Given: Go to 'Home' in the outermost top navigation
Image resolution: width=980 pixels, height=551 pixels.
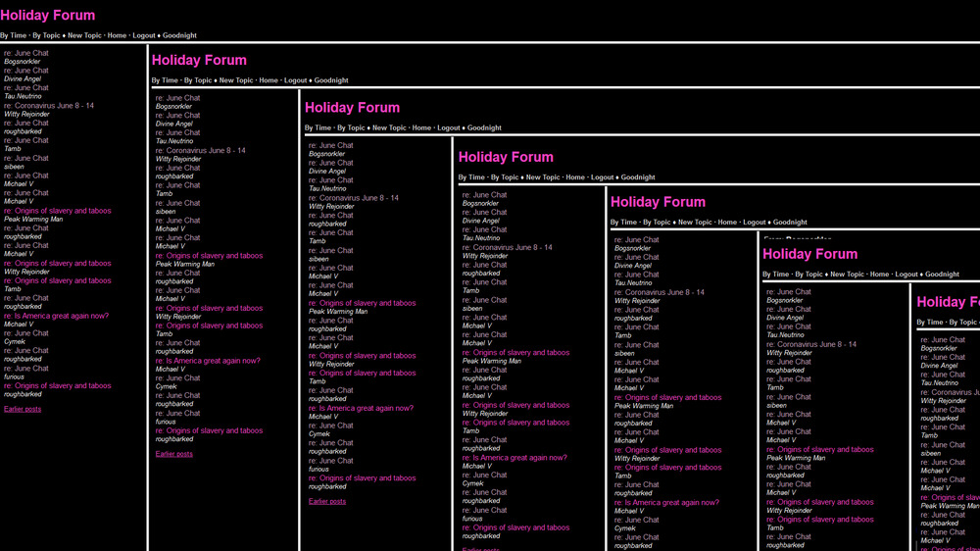Looking at the screenshot, I should click(117, 35).
